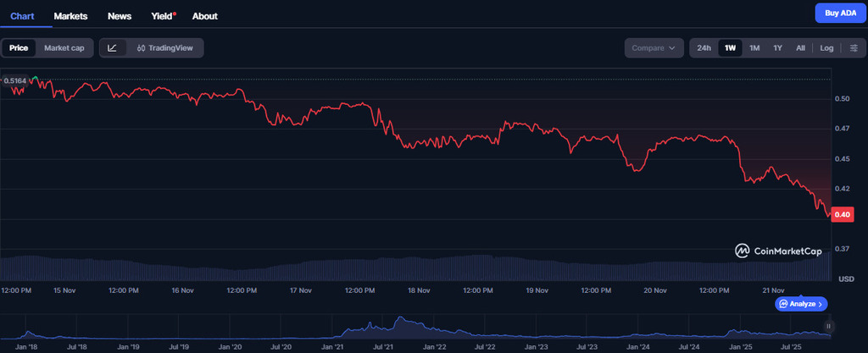868x353 pixels.
Task: Open the Yield tab
Action: coord(161,16)
